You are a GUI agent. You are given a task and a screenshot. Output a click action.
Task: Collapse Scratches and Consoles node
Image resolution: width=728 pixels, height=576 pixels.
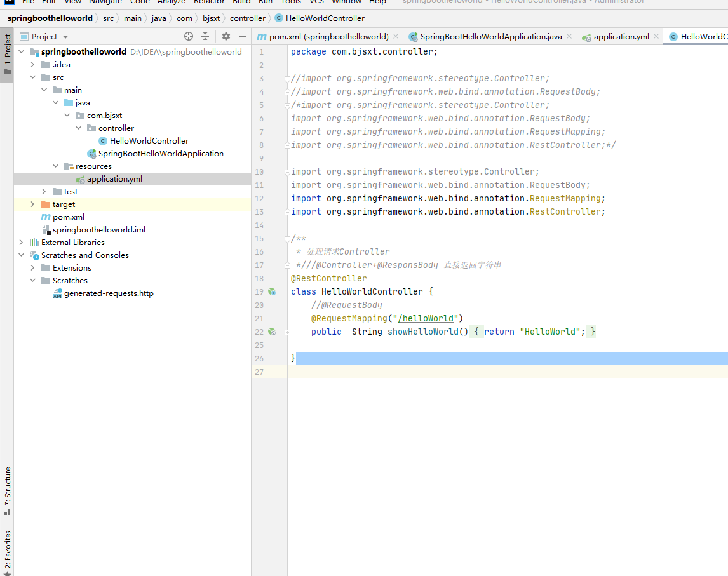(x=22, y=255)
